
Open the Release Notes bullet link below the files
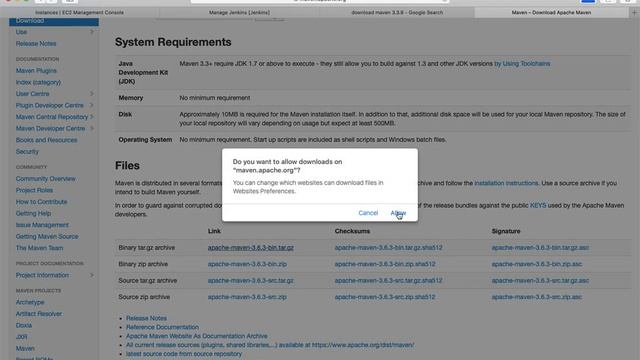[x=146, y=318]
